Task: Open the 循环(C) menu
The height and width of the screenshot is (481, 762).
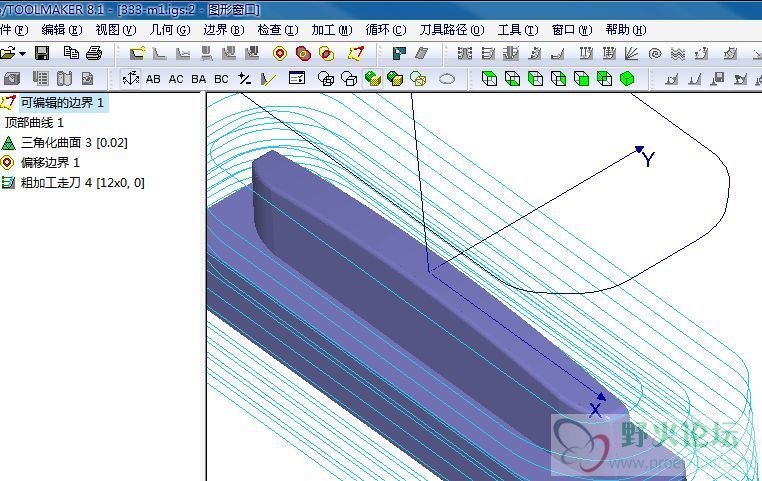Action: click(x=386, y=30)
